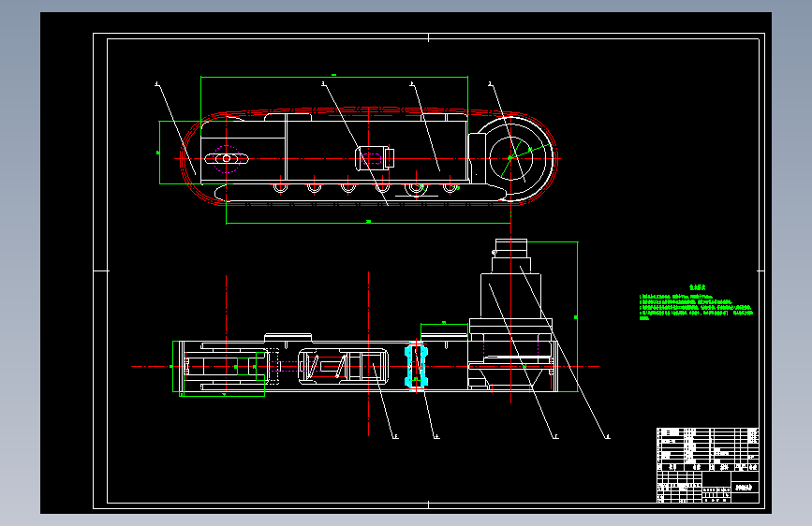Select the green technical requirements text block
Screen dimensions: 812x526
(696, 302)
